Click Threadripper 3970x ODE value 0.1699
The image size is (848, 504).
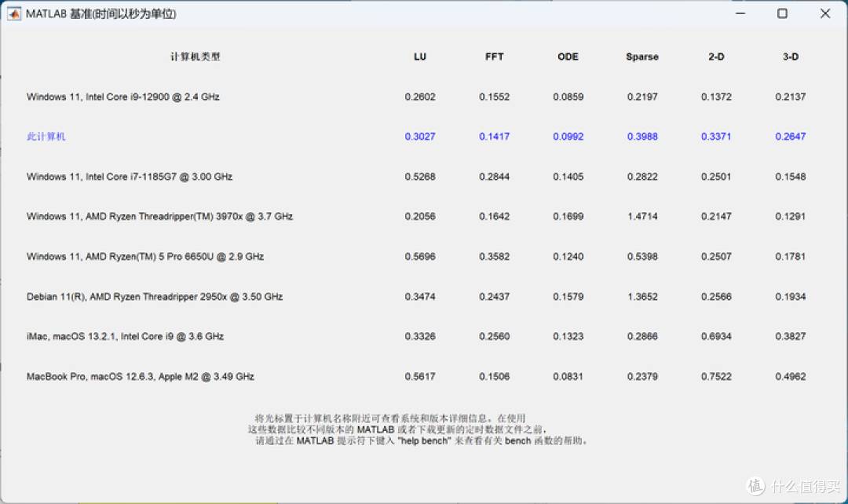click(x=568, y=217)
